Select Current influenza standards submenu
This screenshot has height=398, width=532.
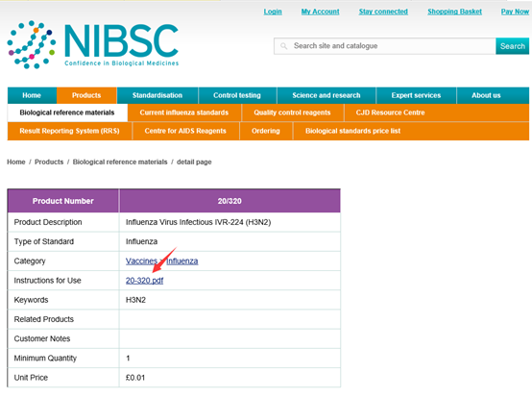pos(184,112)
